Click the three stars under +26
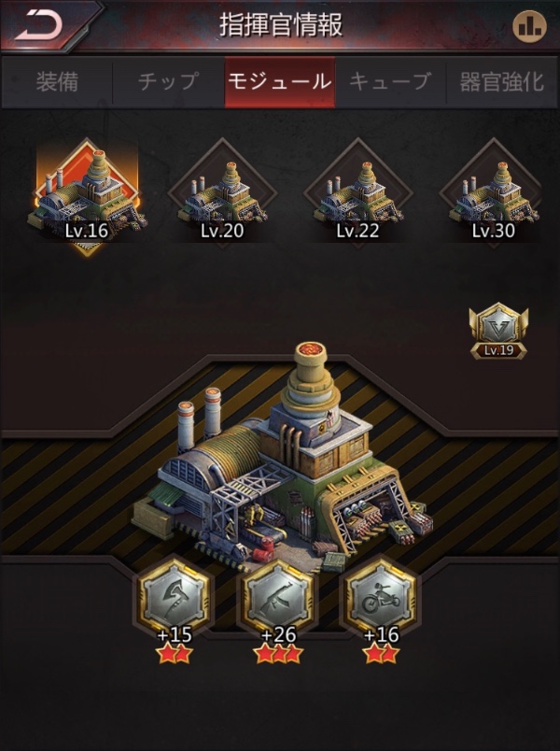The width and height of the screenshot is (560, 751). pos(278,654)
